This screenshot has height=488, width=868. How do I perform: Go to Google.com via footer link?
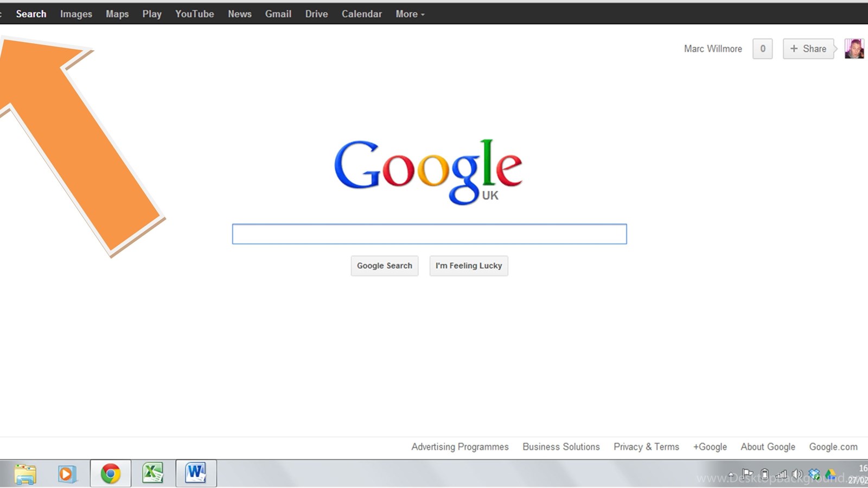[833, 447]
